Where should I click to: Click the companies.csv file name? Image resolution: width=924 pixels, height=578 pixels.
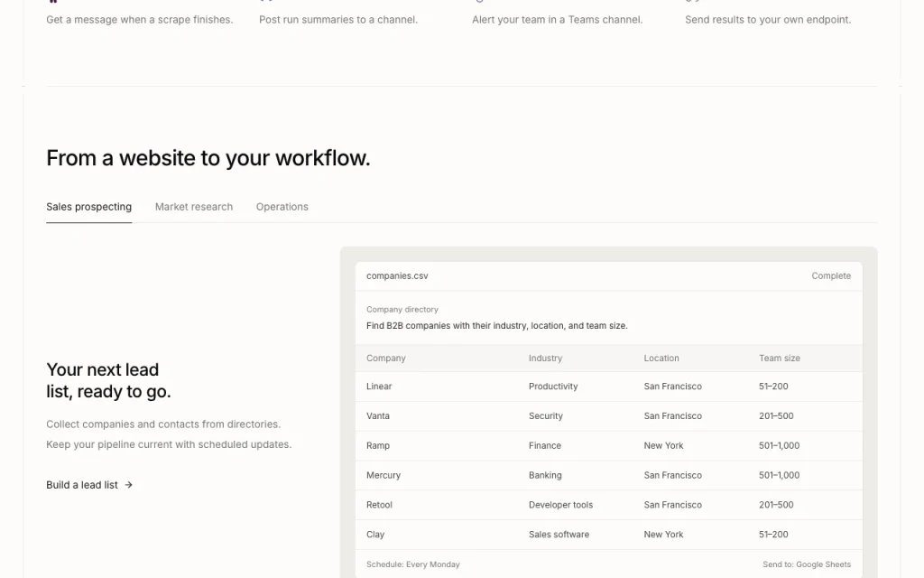coord(397,276)
